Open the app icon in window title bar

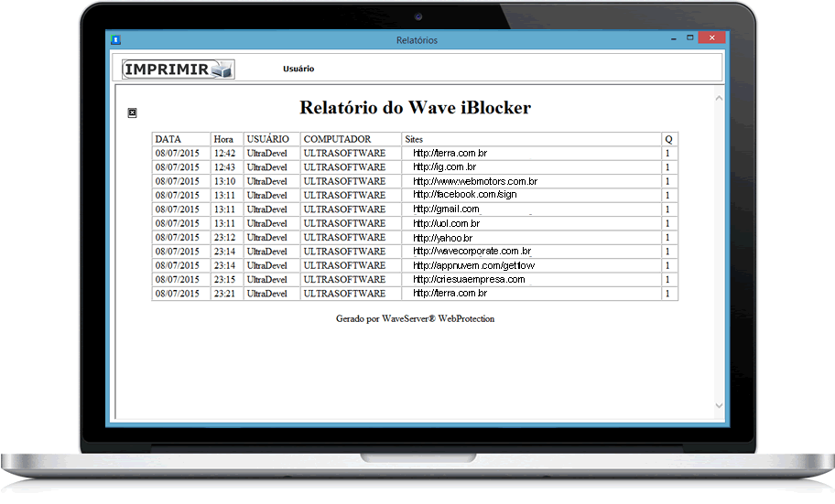click(x=115, y=40)
